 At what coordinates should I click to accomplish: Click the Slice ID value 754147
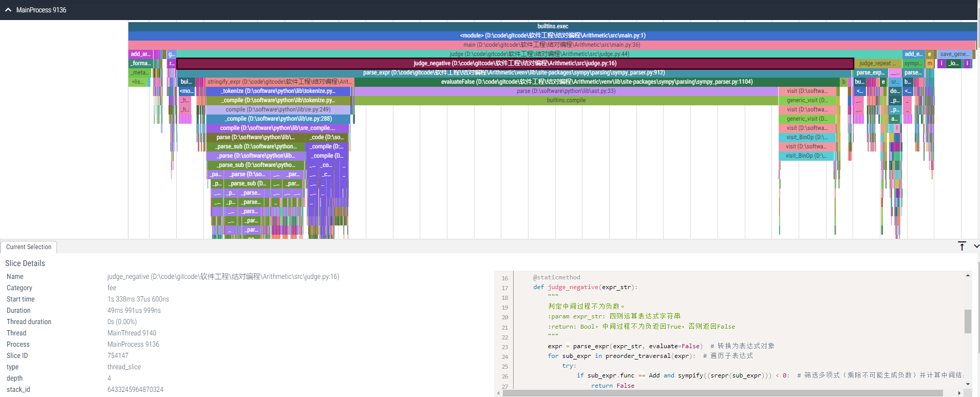118,355
